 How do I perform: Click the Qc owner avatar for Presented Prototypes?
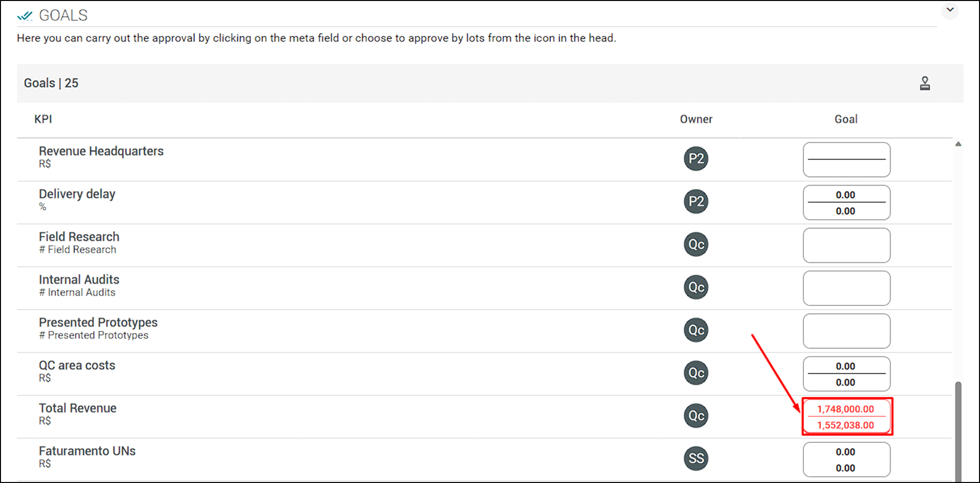click(x=696, y=330)
